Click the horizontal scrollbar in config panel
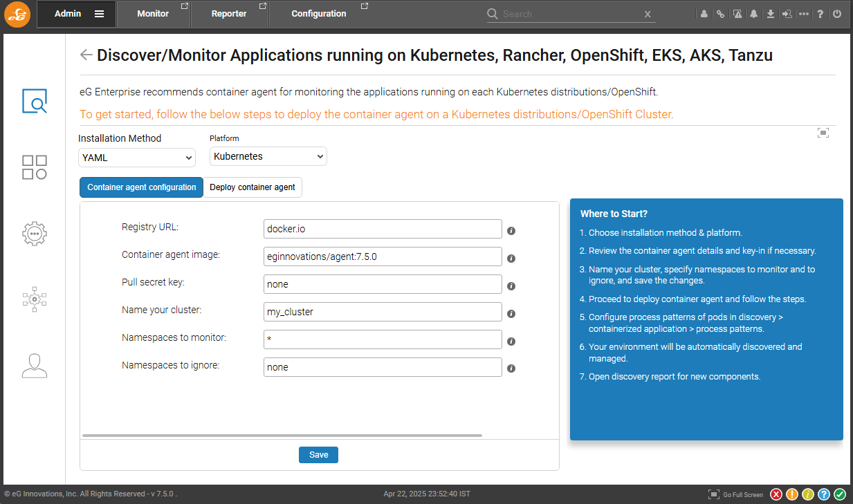853x504 pixels. pyautogui.click(x=282, y=436)
